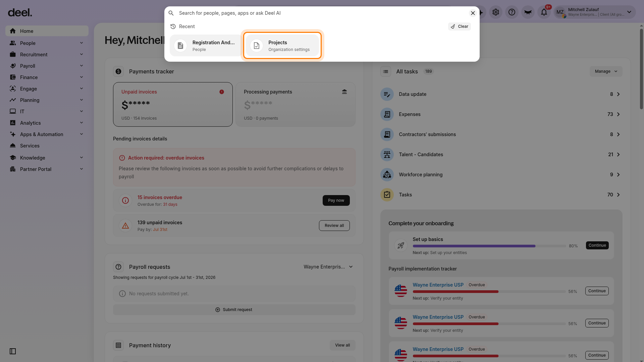644x362 pixels.
Task: Click the Apps & Automation sparkle icon
Action: tap(13, 134)
